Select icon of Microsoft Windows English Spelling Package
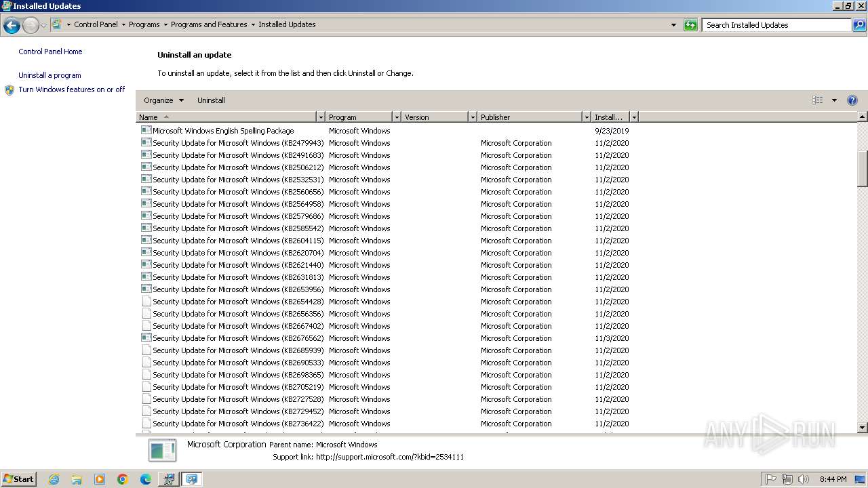This screenshot has height=488, width=868. (146, 130)
